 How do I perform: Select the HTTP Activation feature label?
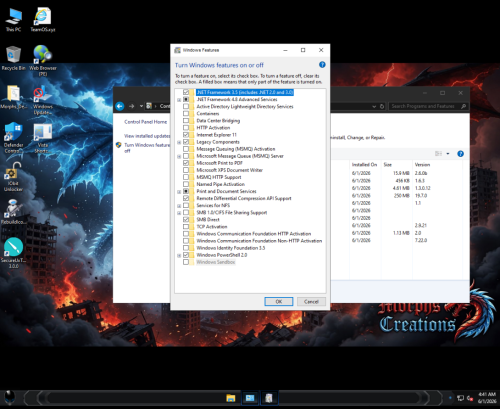pos(213,128)
